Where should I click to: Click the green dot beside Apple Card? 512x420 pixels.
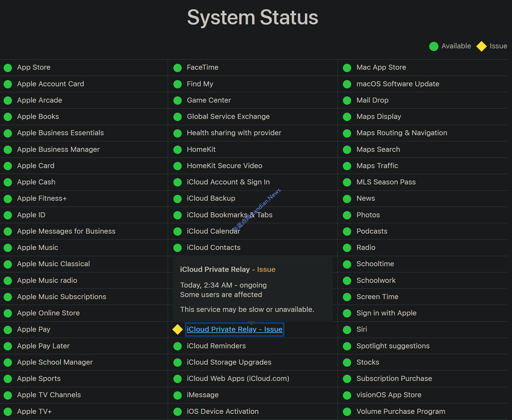coord(8,166)
